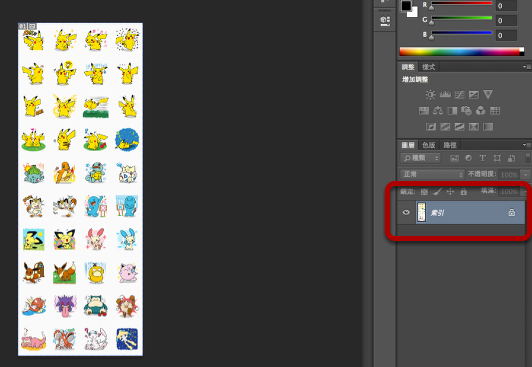
Task: Lock image pixels (brush icon)
Action: [x=437, y=192]
